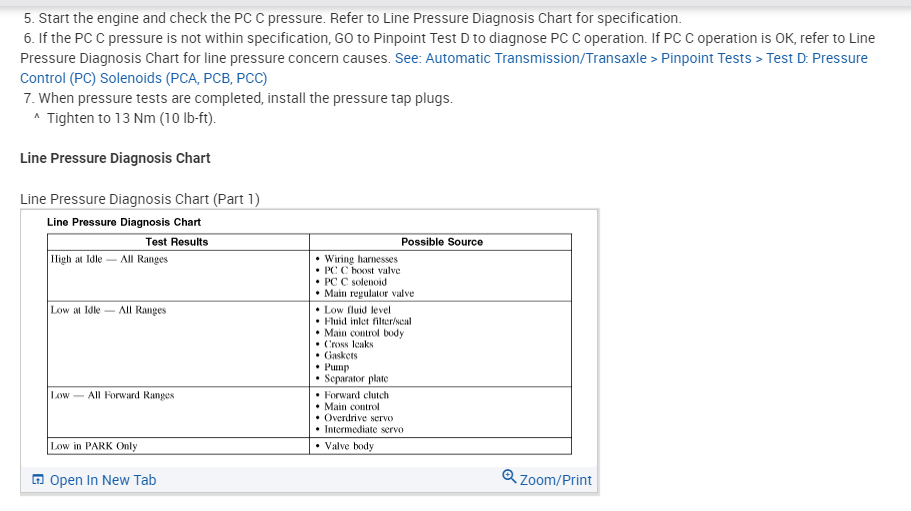911x511 pixels.
Task: Click the bold Line Pressure Diagnosis Chart section heading
Action: click(115, 158)
